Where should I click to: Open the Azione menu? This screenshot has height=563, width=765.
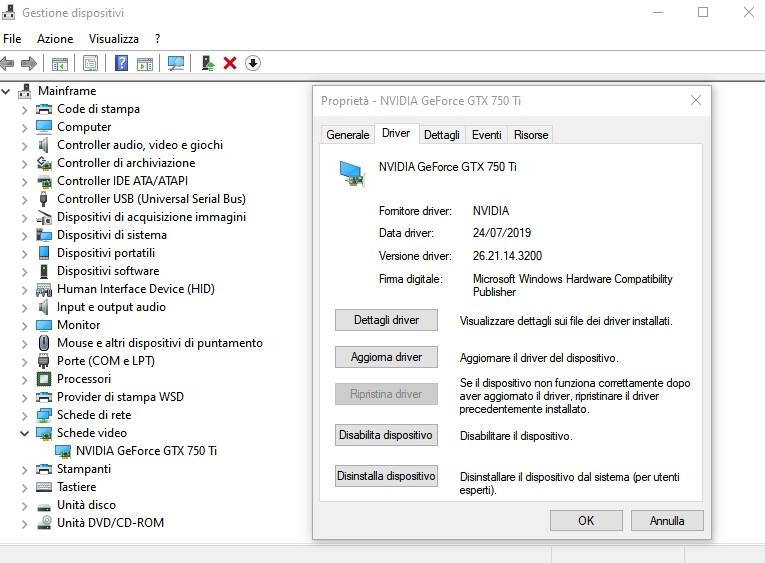point(55,39)
